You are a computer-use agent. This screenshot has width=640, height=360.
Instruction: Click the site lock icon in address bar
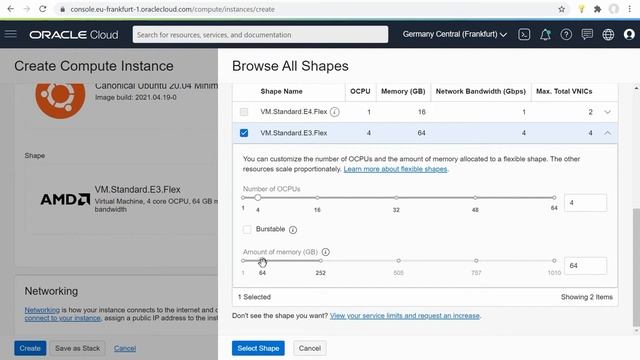(x=62, y=9)
